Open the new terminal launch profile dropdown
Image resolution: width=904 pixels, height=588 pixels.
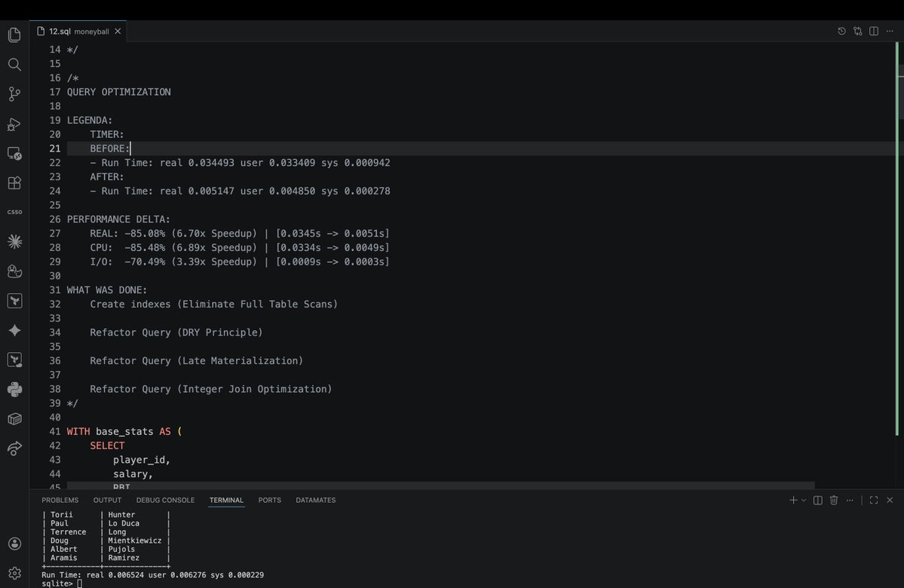(x=804, y=501)
